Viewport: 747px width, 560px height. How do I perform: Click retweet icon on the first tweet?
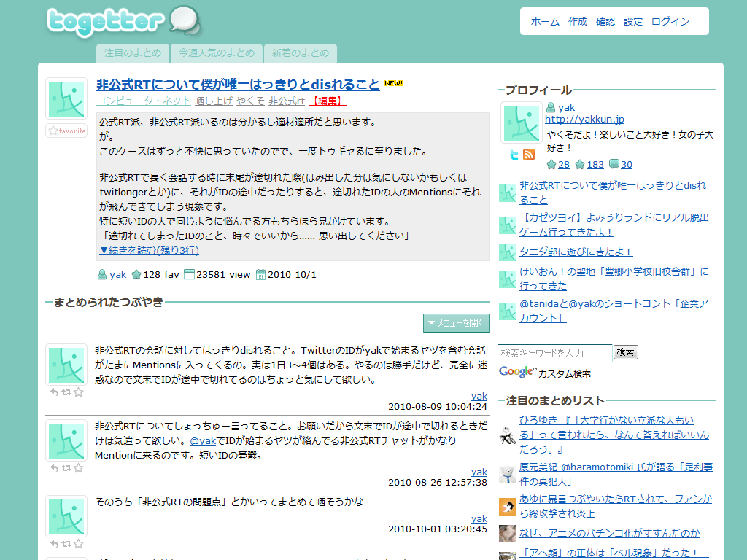66,392
